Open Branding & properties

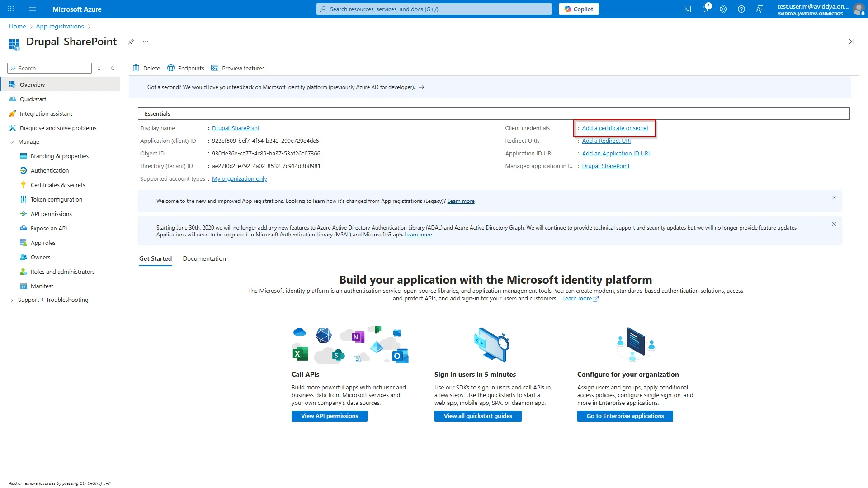pos(61,156)
